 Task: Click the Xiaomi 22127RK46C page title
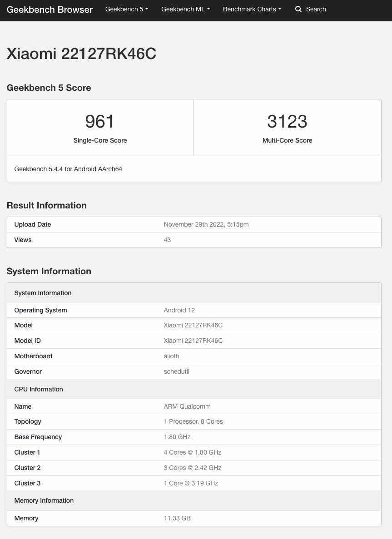(x=81, y=54)
